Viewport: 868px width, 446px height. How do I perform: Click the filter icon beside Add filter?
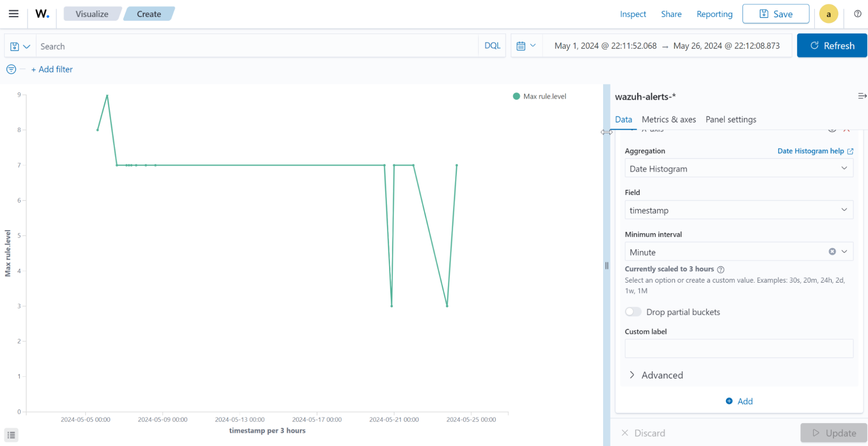click(11, 69)
